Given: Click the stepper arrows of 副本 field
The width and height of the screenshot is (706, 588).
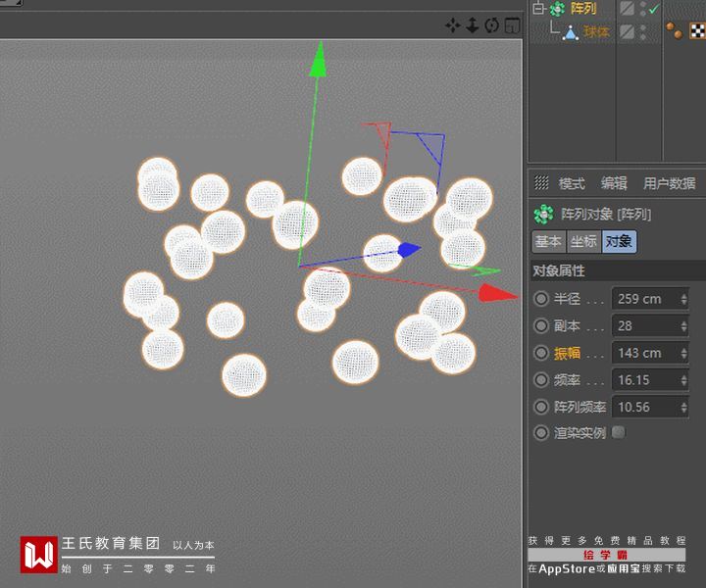Looking at the screenshot, I should 683,325.
